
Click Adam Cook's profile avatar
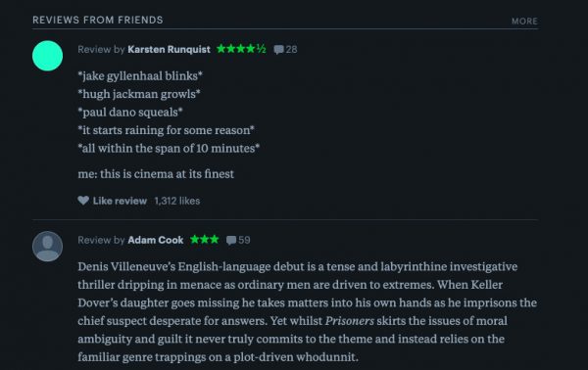pos(47,247)
